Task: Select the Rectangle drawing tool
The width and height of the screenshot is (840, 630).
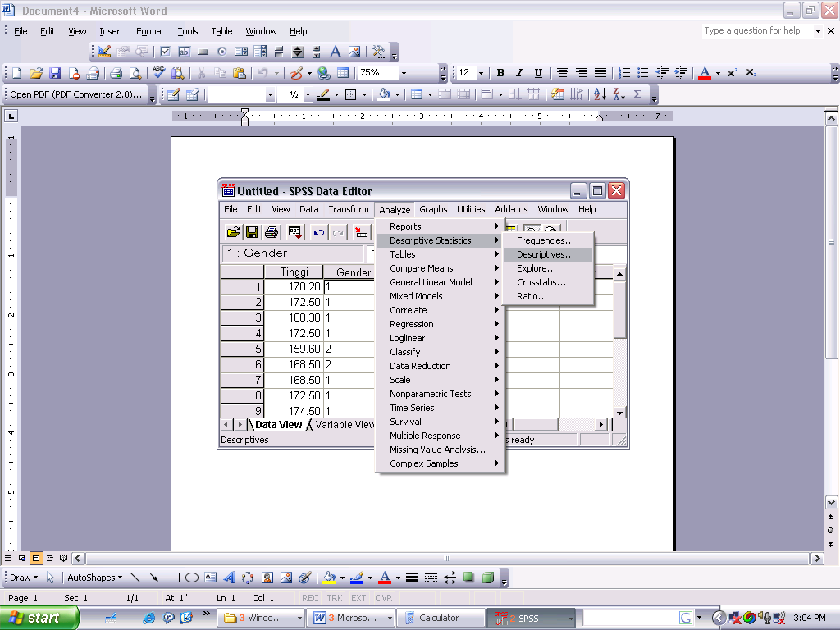Action: point(172,577)
